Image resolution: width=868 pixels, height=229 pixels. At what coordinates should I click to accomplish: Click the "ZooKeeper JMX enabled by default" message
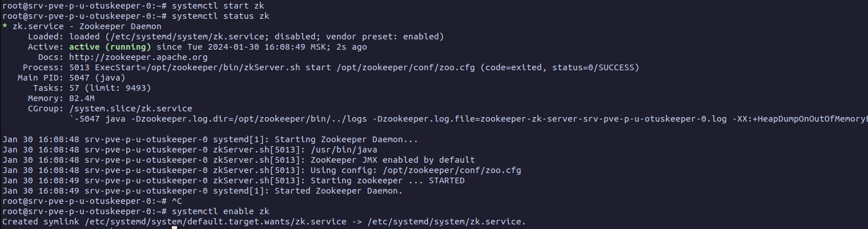(x=392, y=160)
